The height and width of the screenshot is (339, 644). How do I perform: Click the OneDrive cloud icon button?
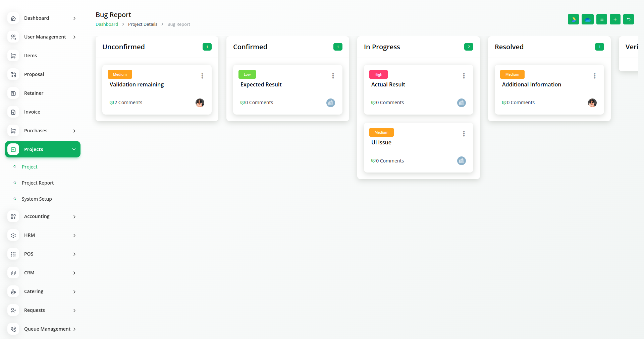[x=587, y=19]
